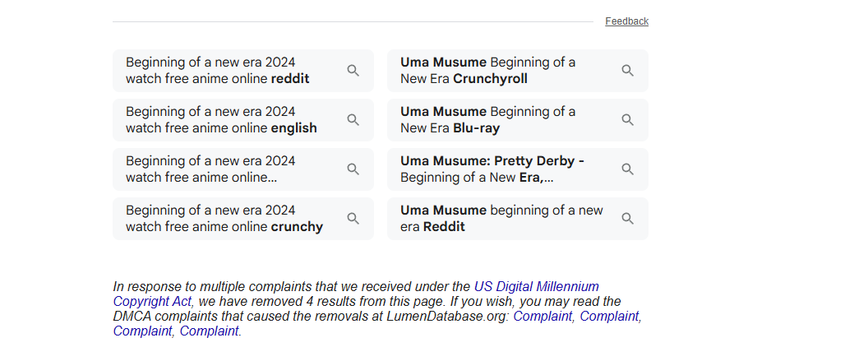Viewport: 868px width, 361px height.
Task: Click search icon beside 'anime online english' suggestion
Action: pos(353,119)
